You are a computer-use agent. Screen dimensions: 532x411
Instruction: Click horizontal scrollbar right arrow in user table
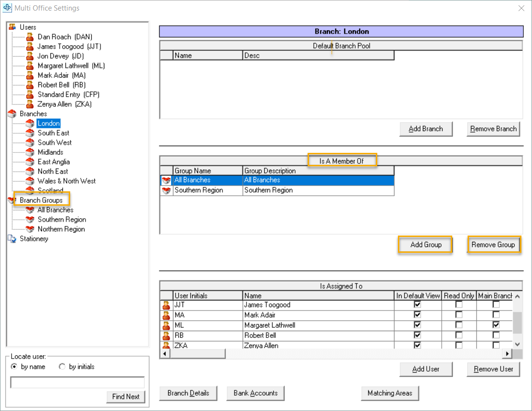(507, 354)
